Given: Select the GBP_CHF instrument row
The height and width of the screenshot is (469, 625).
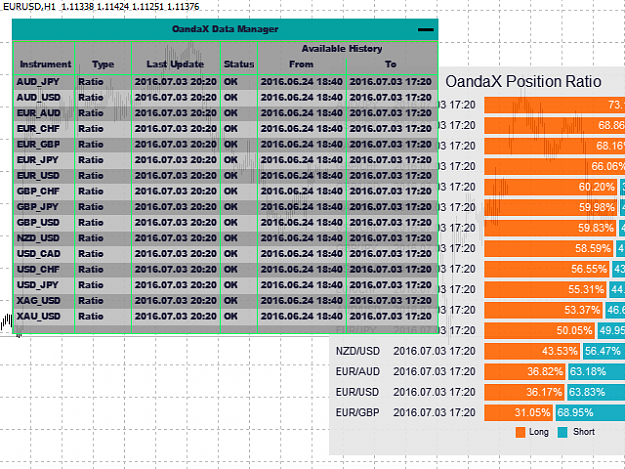Looking at the screenshot, I should [225, 191].
